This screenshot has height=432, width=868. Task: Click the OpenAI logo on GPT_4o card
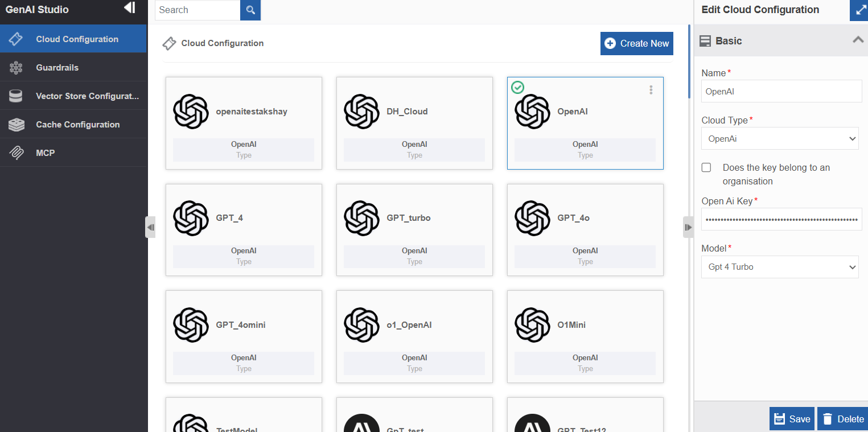[532, 218]
